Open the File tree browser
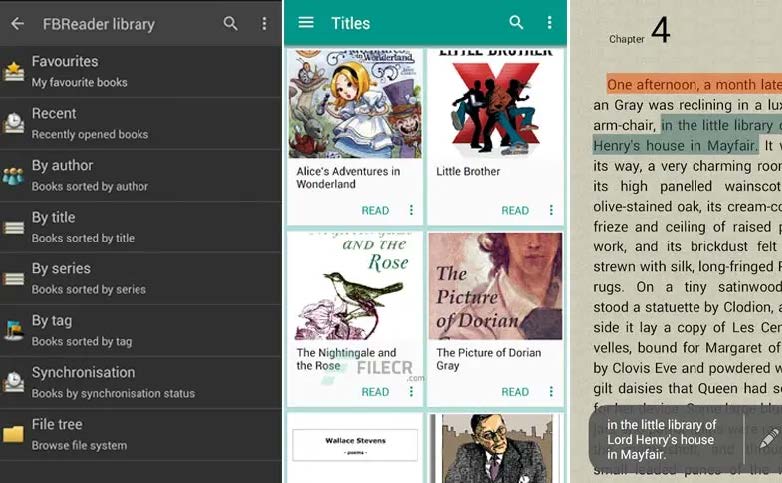The image size is (782, 483). 141,434
